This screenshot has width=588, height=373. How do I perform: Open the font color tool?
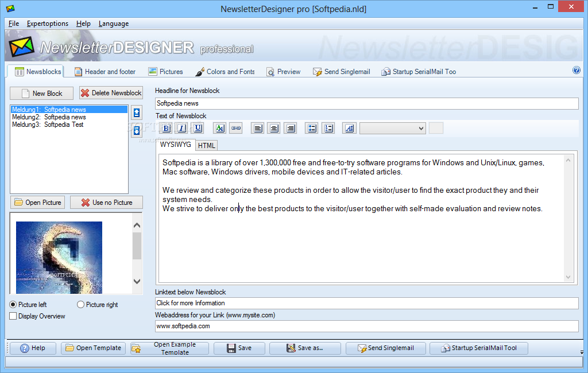[220, 129]
